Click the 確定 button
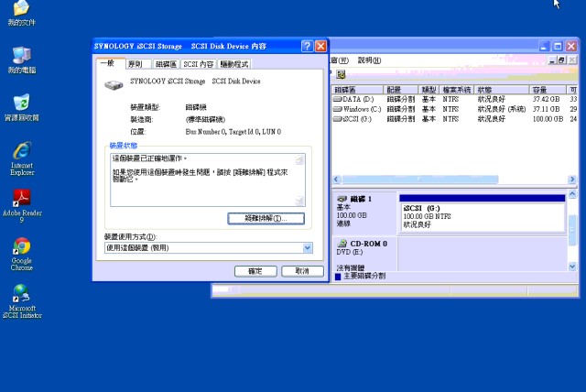 pos(255,271)
